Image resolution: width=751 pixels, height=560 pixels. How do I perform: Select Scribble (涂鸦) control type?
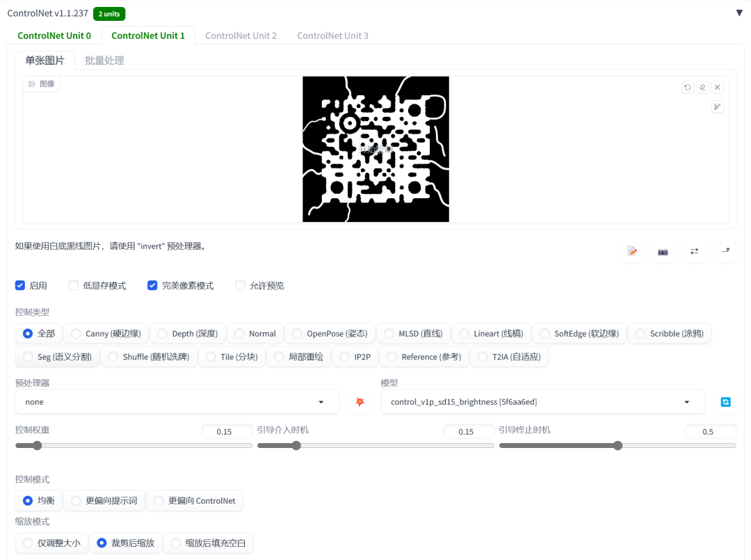670,333
